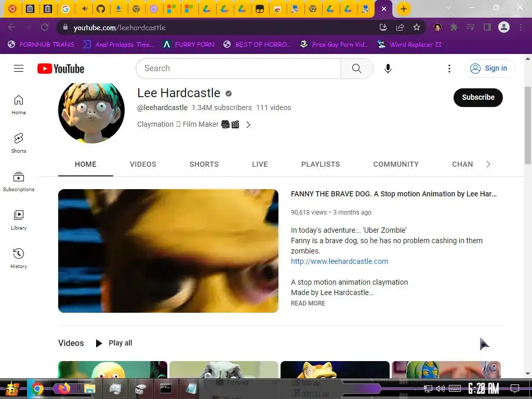The height and width of the screenshot is (399, 532).
Task: Go back with the browser back arrow
Action: pos(11,27)
